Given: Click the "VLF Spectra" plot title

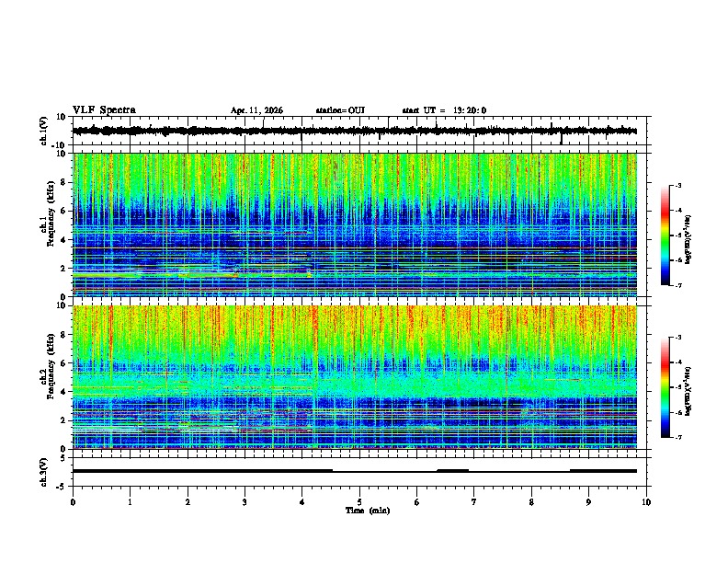Looking at the screenshot, I should 104,110.
